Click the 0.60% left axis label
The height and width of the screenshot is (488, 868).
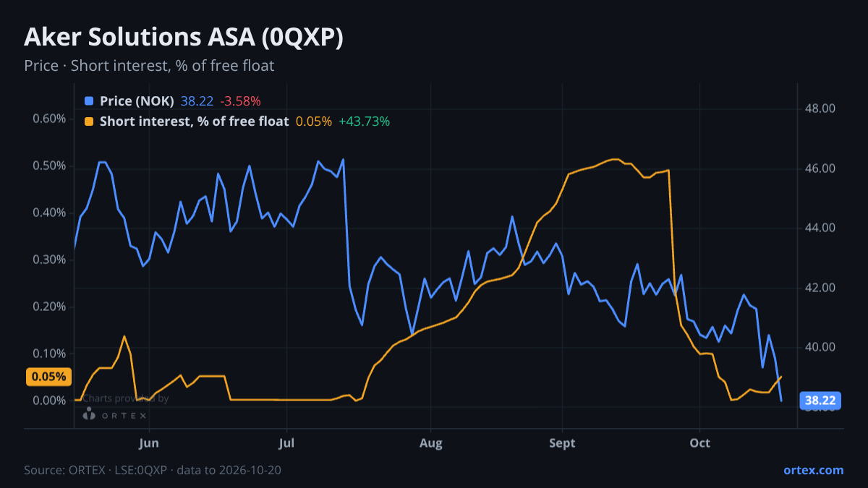[x=49, y=119]
